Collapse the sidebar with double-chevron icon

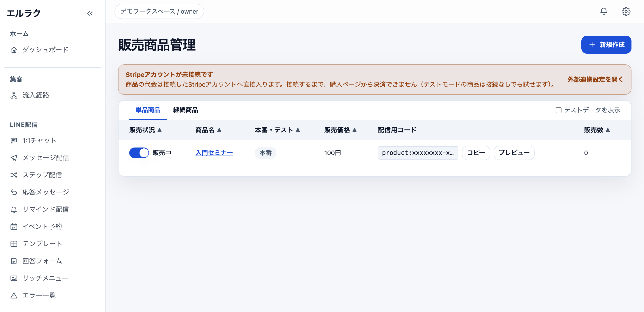click(x=90, y=13)
